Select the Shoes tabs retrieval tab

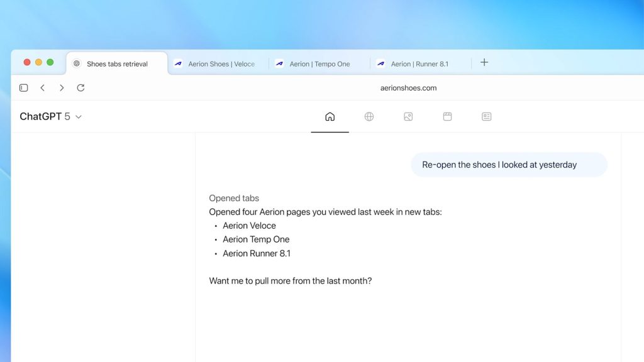[x=117, y=64]
